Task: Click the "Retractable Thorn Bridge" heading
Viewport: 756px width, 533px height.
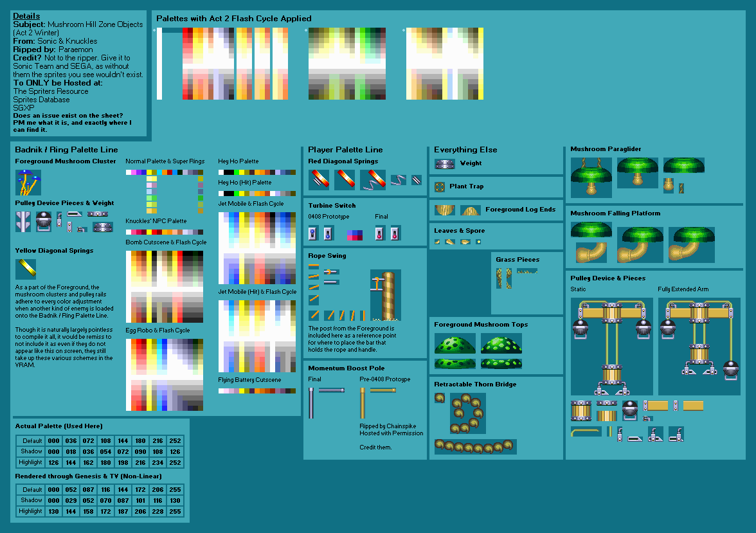Action: (x=475, y=384)
